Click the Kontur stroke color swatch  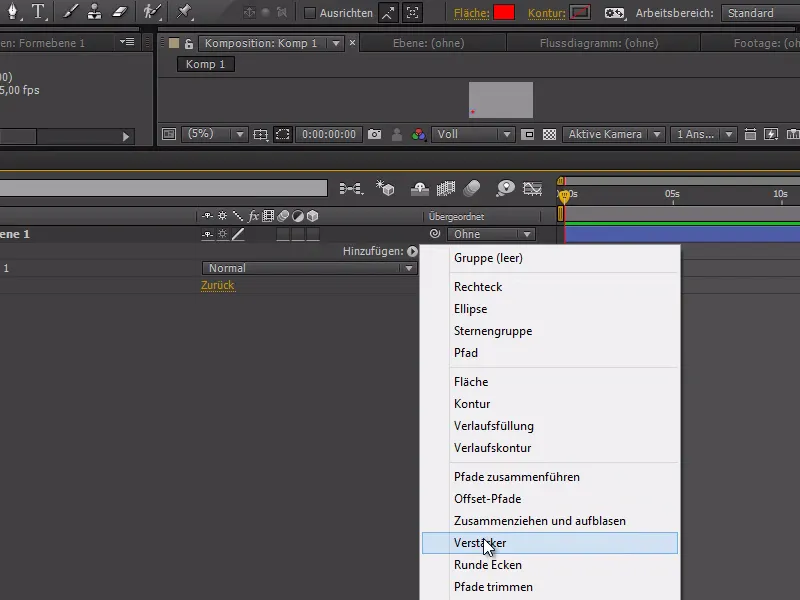[x=580, y=13]
